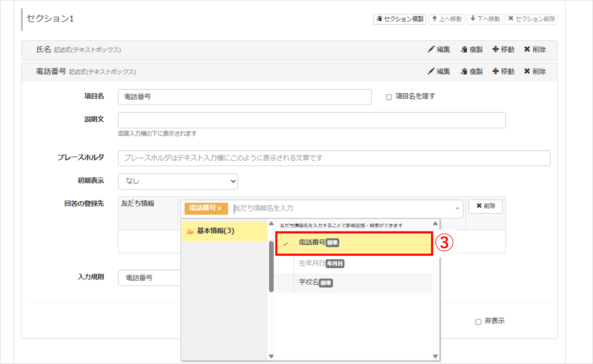Image resolution: width=593 pixels, height=364 pixels.
Task: Open the 初期表示 なし dropdown
Action: tap(178, 181)
